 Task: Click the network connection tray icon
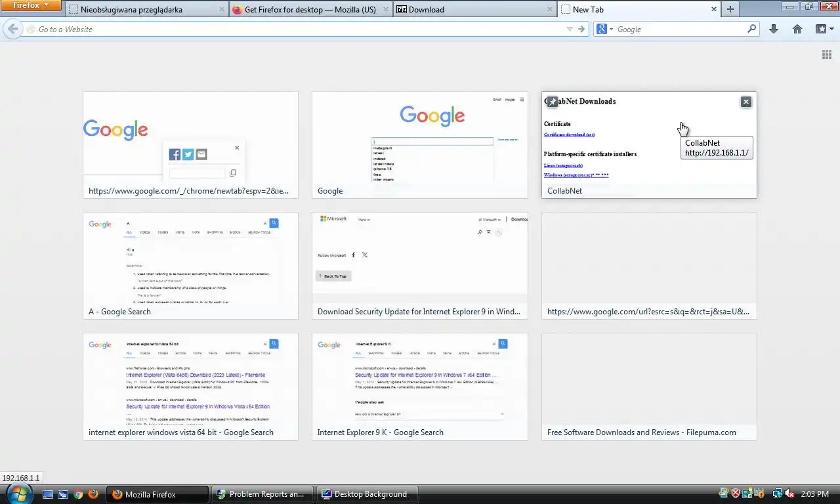point(777,493)
